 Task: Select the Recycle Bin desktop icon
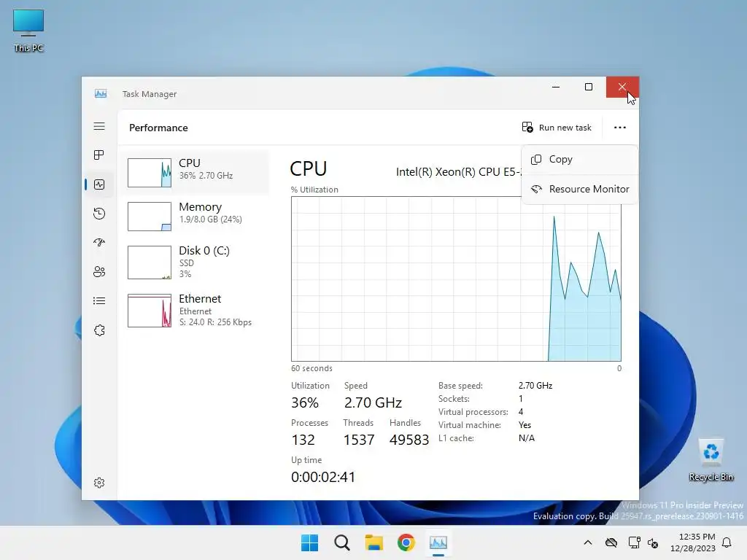pyautogui.click(x=711, y=460)
